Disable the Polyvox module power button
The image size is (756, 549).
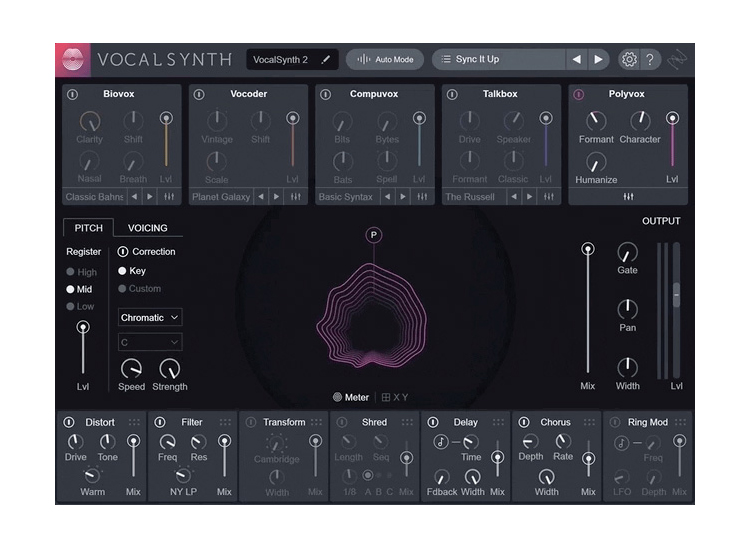pyautogui.click(x=579, y=94)
